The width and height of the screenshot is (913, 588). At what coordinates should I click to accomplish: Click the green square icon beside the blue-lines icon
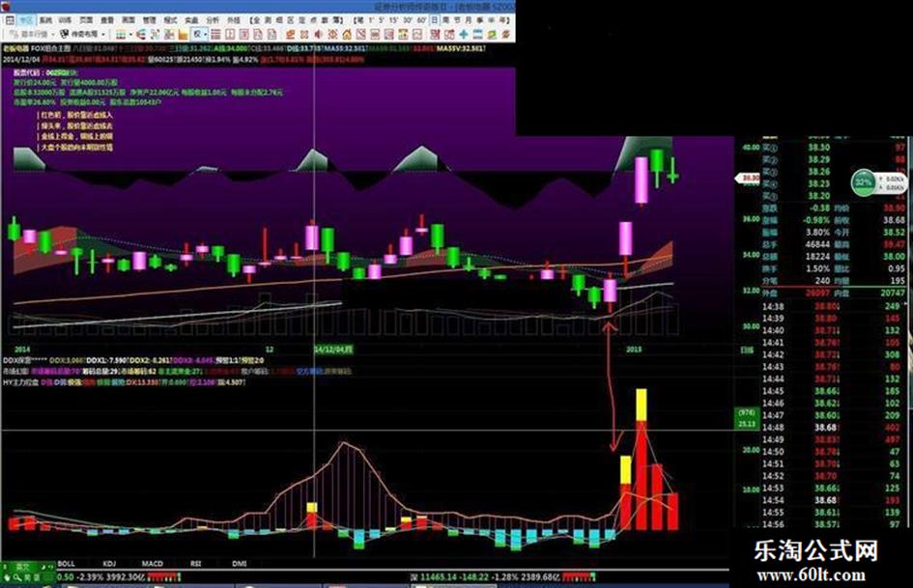[x=490, y=35]
